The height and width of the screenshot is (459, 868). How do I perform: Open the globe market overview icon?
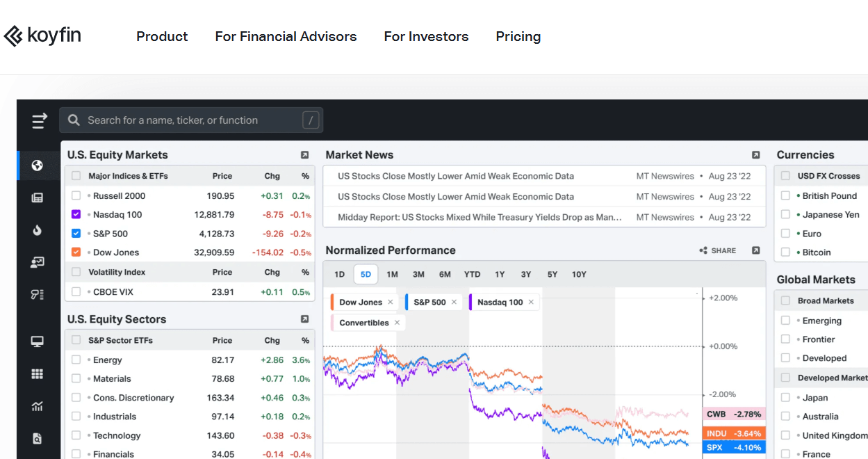click(x=38, y=166)
